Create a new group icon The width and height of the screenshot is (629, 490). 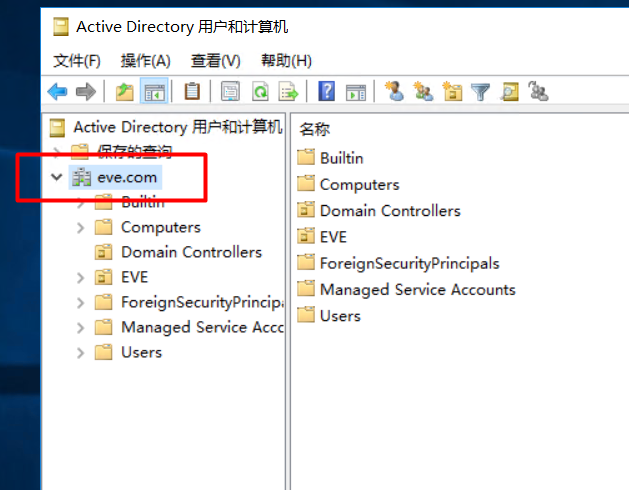point(423,91)
